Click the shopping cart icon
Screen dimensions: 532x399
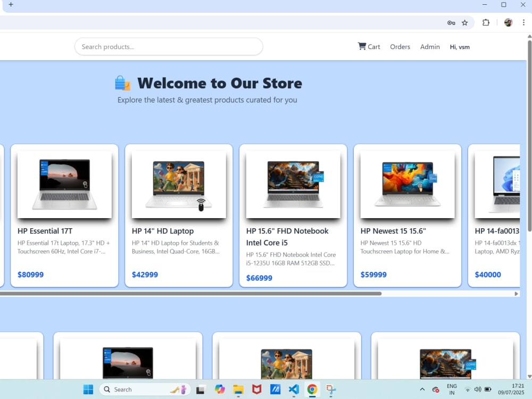click(x=362, y=46)
